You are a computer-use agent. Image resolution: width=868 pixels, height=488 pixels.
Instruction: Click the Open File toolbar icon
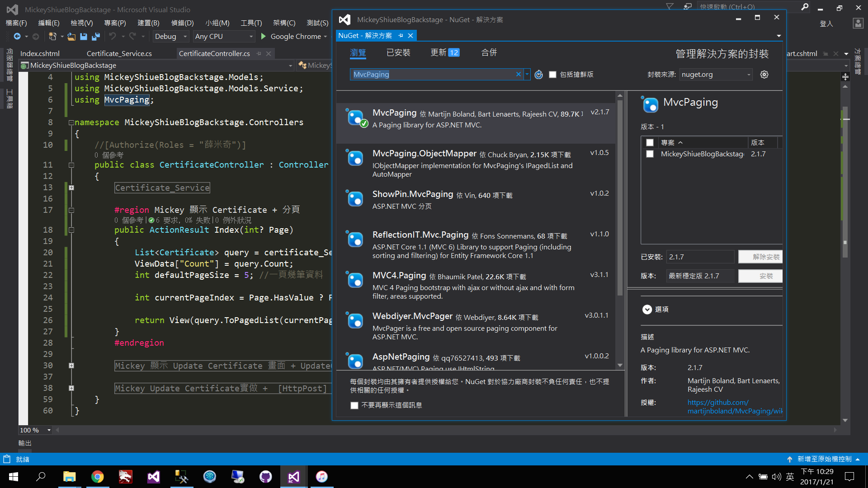[71, 36]
